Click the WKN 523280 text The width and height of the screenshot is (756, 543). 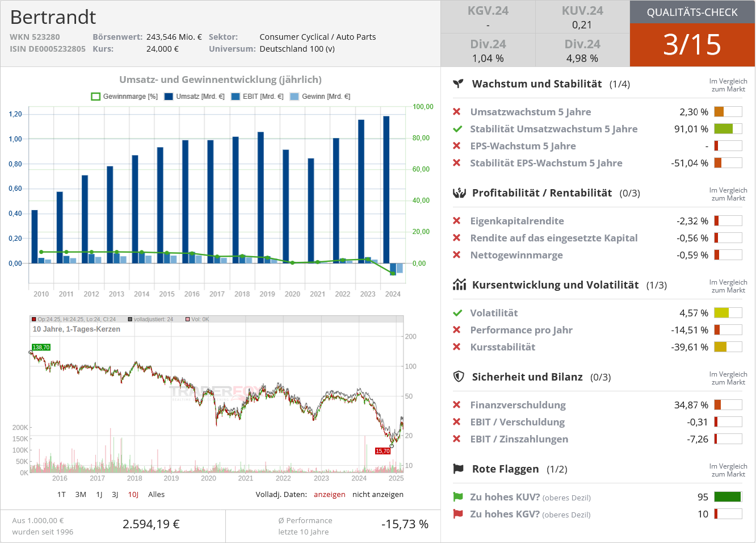[x=35, y=37]
